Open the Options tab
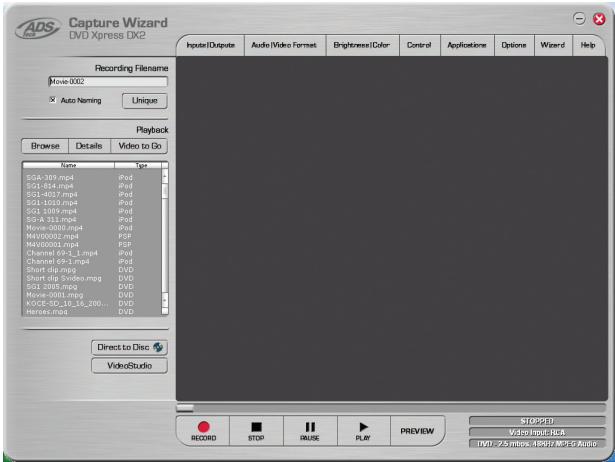The height and width of the screenshot is (462, 615). (x=514, y=45)
